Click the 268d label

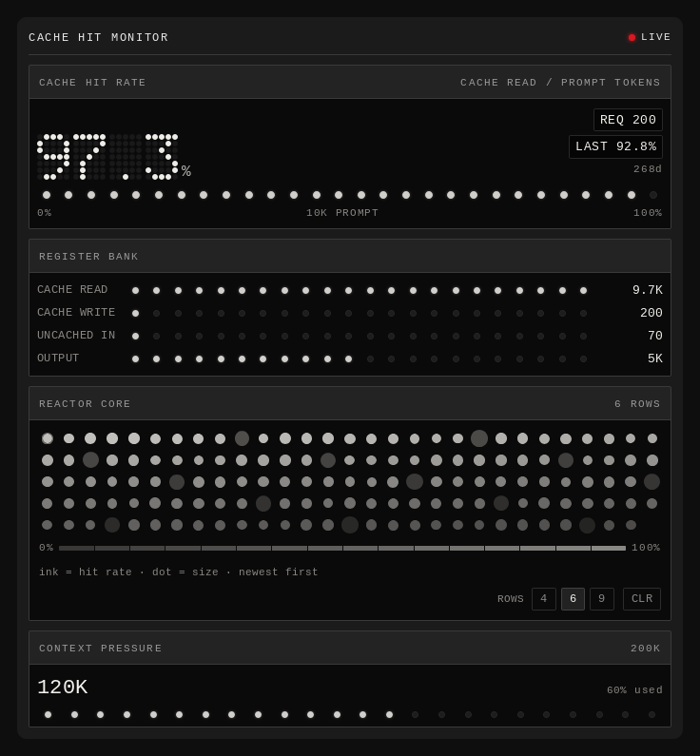tap(648, 169)
